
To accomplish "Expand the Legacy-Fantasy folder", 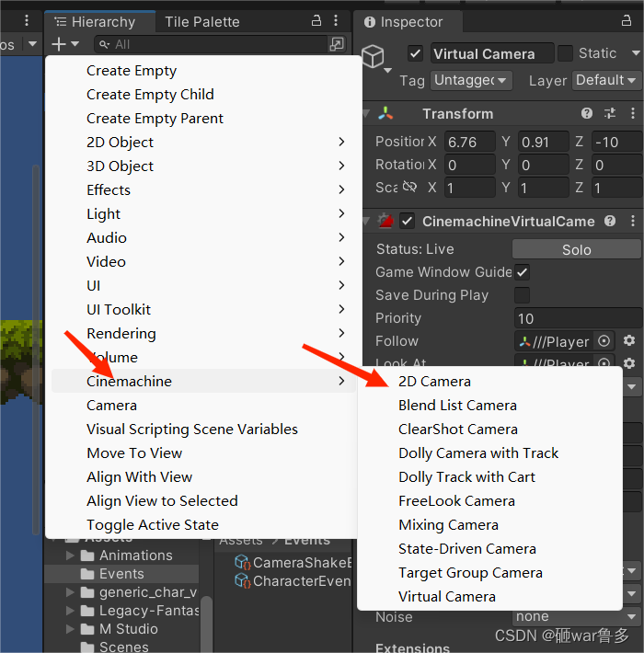I will coord(70,610).
